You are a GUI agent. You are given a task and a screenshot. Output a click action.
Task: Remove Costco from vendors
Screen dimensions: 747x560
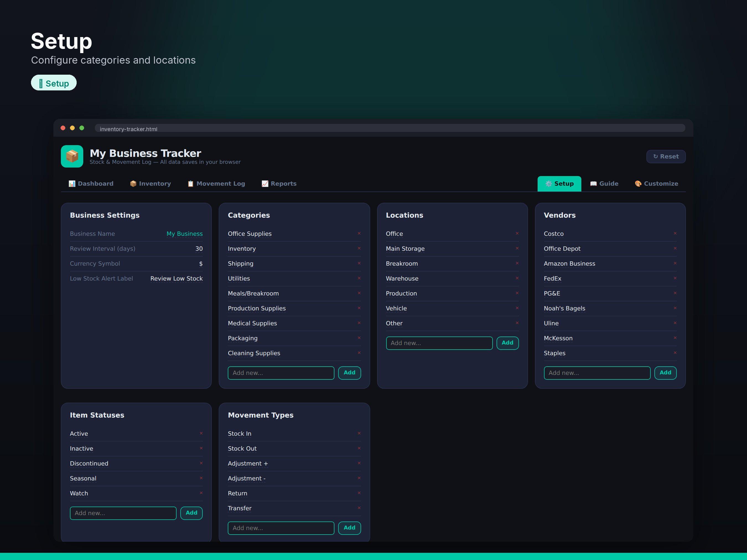(x=675, y=233)
